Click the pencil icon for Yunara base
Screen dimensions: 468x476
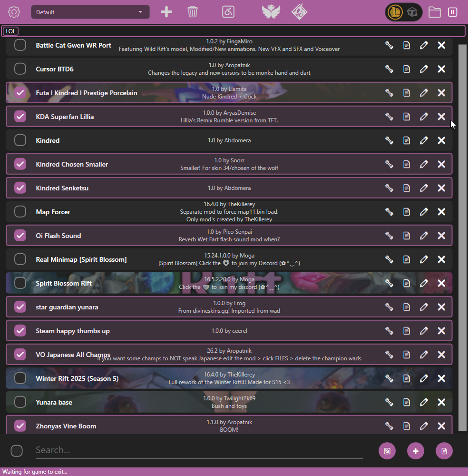424,402
